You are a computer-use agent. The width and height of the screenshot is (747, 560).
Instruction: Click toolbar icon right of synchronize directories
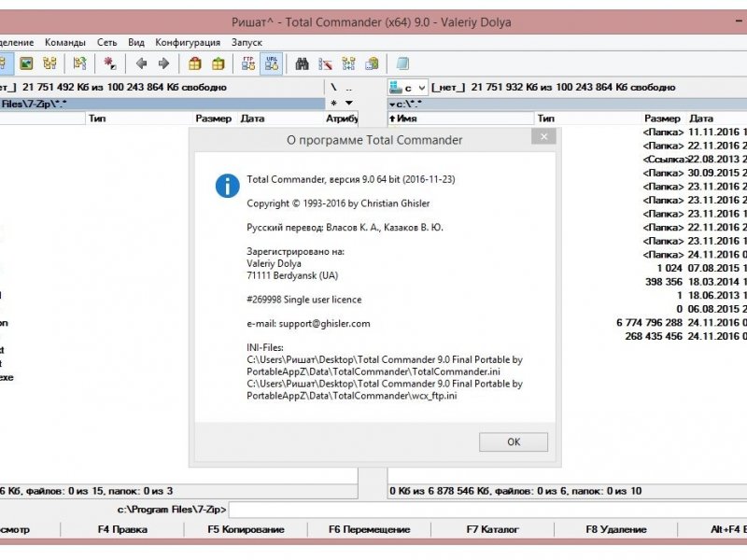coord(372,63)
